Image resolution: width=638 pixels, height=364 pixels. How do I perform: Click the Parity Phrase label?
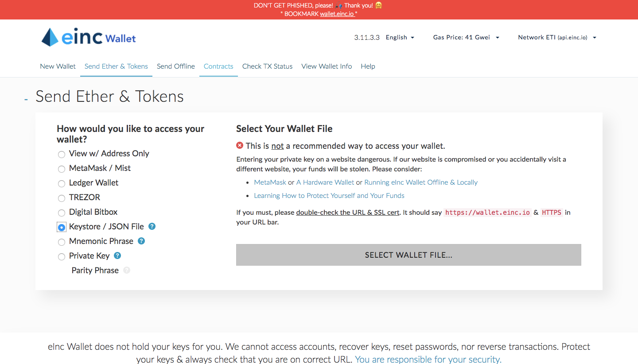click(x=95, y=270)
